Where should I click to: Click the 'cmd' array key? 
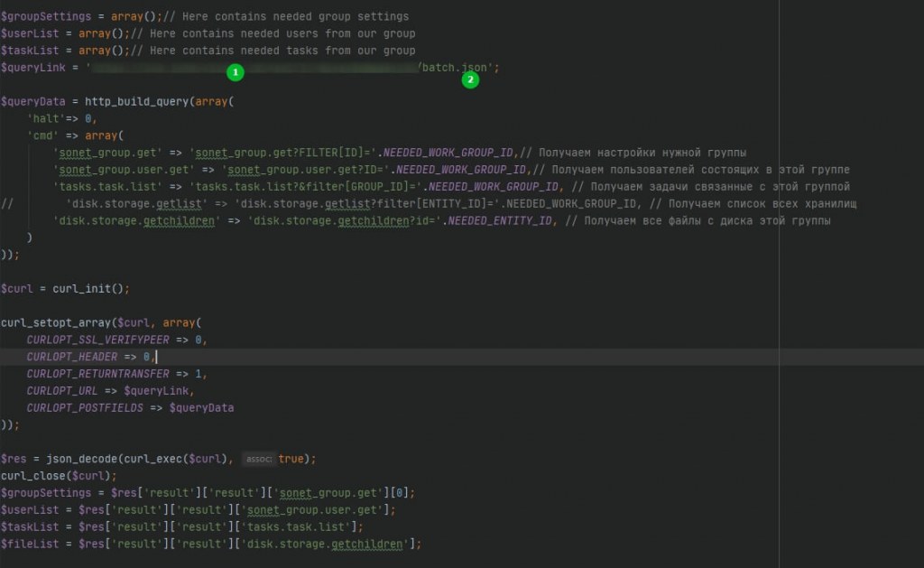(42, 135)
